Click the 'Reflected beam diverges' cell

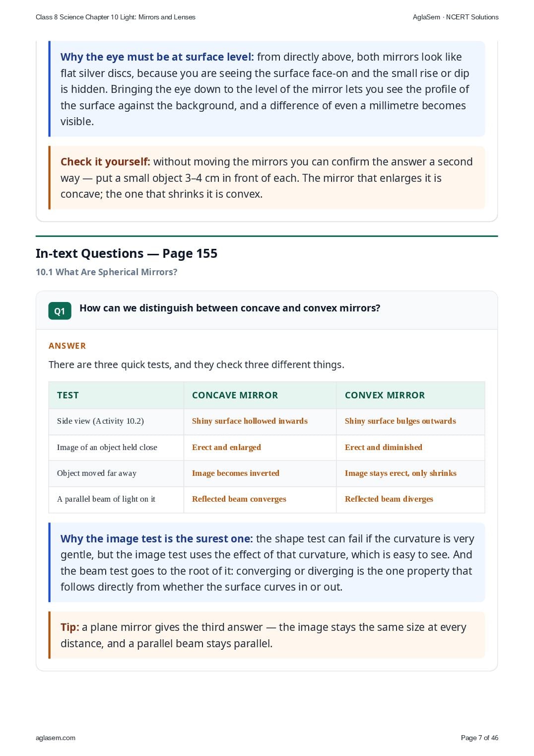tap(410, 499)
